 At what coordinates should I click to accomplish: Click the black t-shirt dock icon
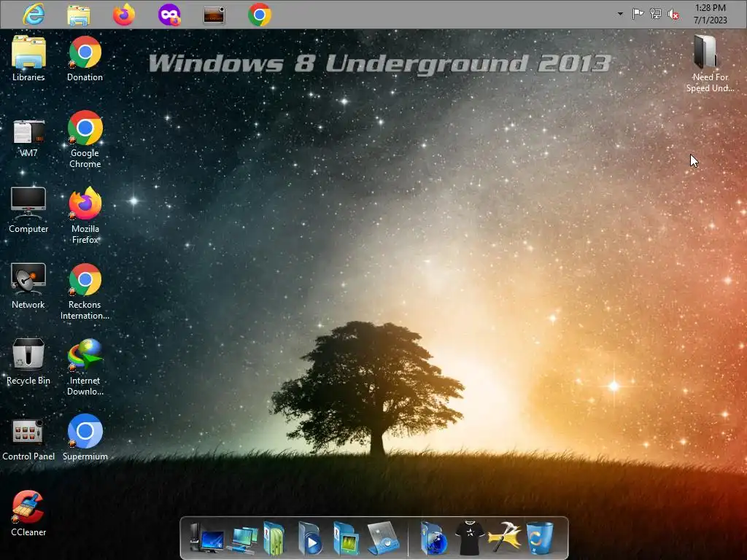pos(469,538)
